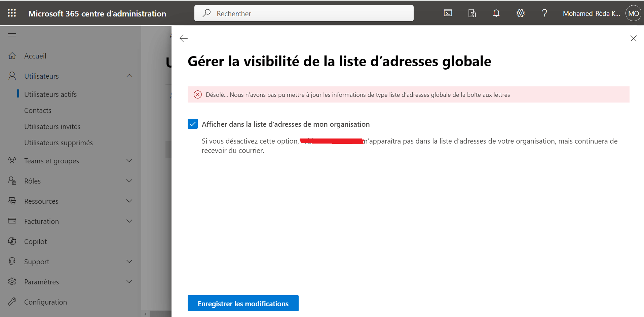Click the Support label
644x317 pixels.
point(37,262)
